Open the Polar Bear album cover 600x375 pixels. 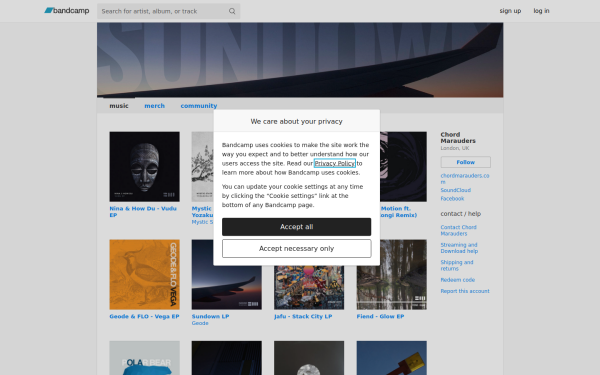point(144,358)
